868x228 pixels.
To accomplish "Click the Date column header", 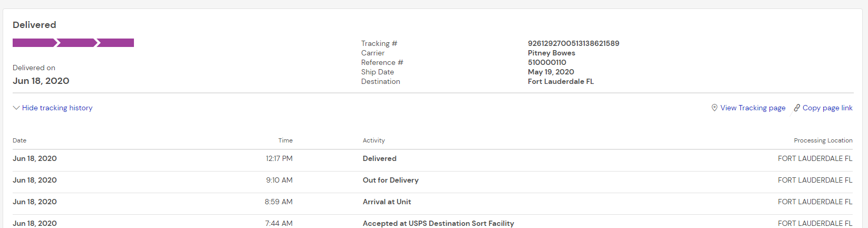I will tap(20, 140).
